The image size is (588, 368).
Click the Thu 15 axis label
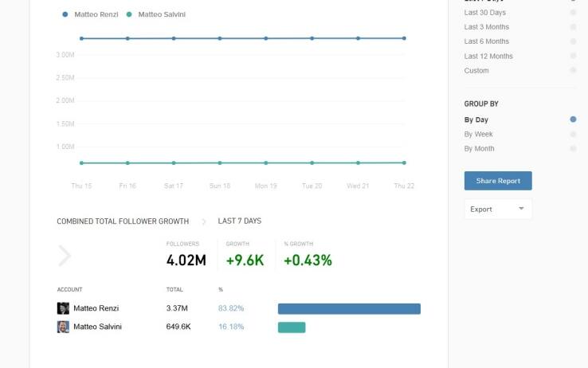pos(81,186)
